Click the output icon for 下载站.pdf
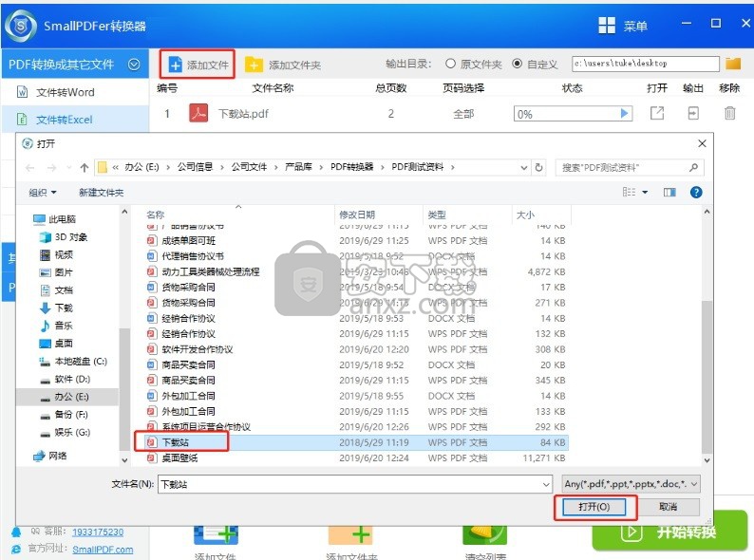 693,114
